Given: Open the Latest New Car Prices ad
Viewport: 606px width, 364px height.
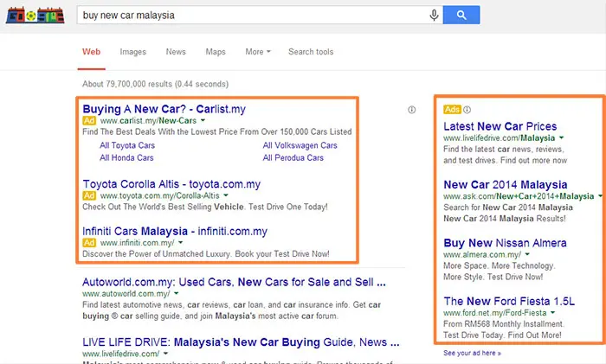Looking at the screenshot, I should [500, 126].
